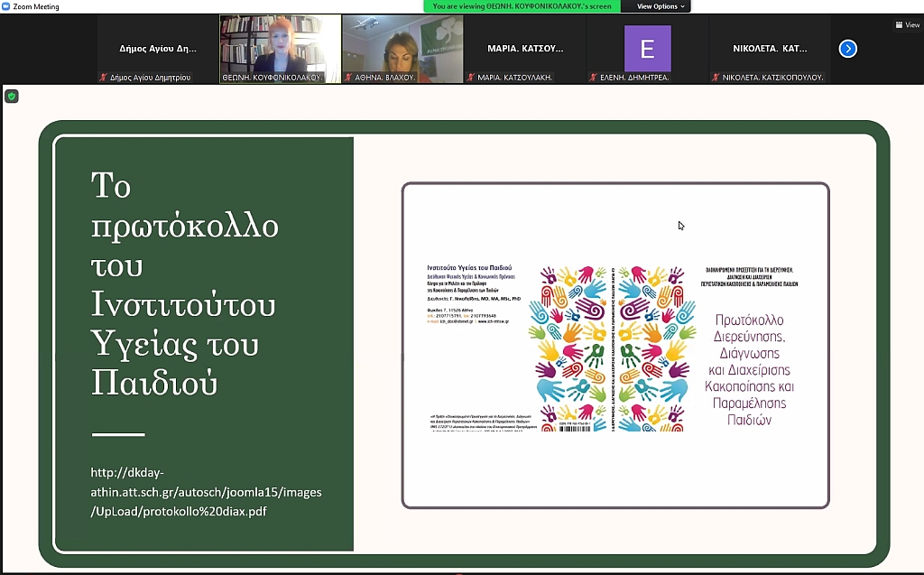
Task: Click the green encryption shield icon
Action: (11, 96)
